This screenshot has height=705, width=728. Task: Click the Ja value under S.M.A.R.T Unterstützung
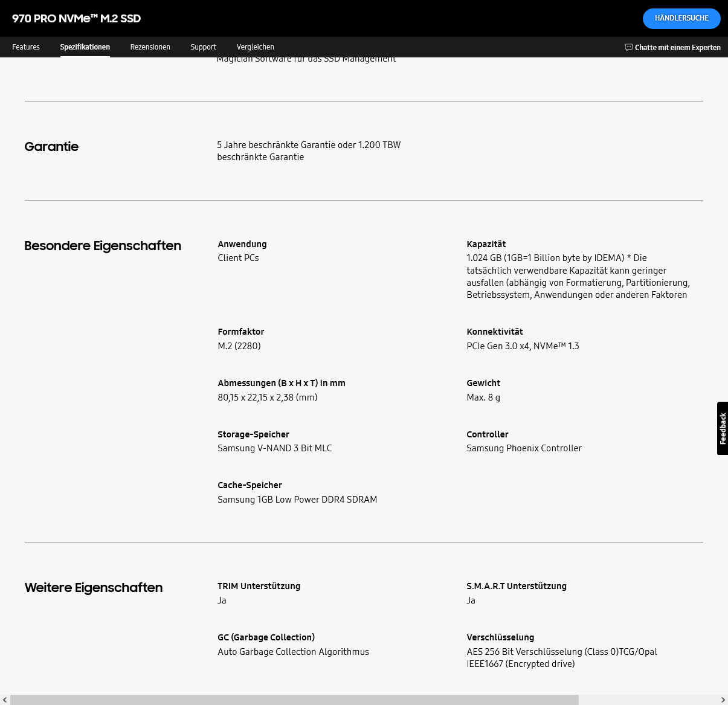[471, 600]
